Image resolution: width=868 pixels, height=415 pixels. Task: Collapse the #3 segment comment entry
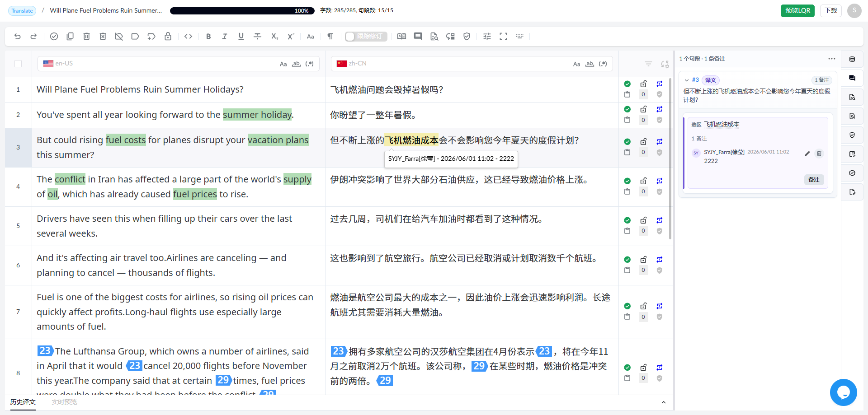[x=687, y=80]
